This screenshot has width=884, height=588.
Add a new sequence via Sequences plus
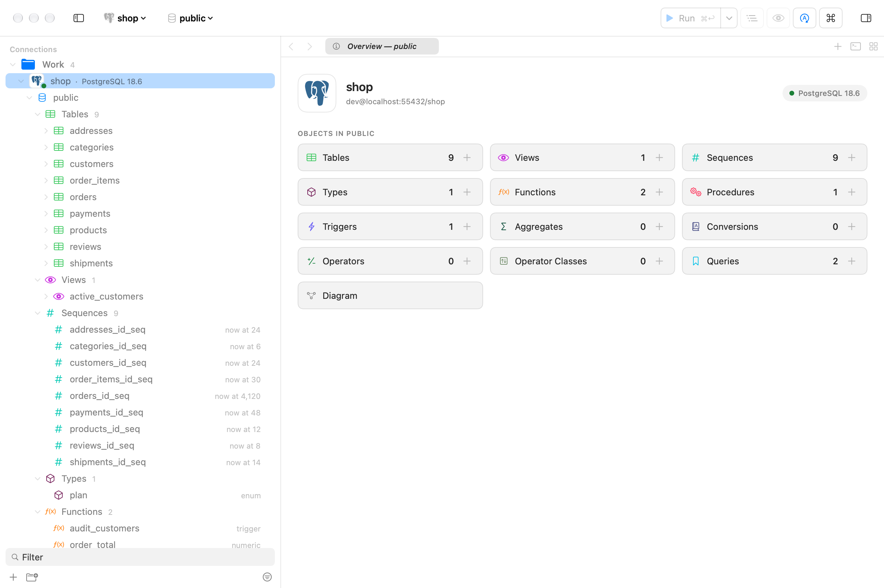coord(851,157)
